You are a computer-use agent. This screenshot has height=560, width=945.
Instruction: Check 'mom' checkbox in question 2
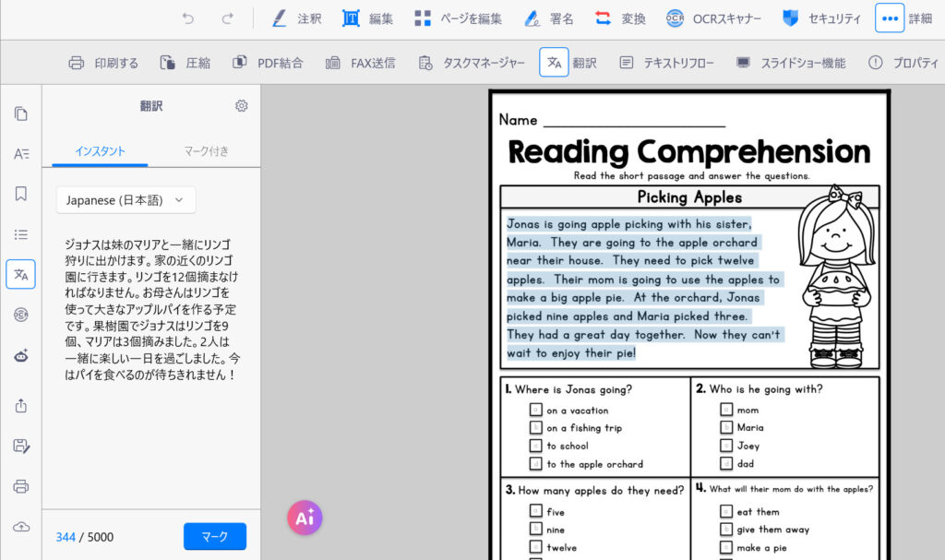pyautogui.click(x=726, y=410)
